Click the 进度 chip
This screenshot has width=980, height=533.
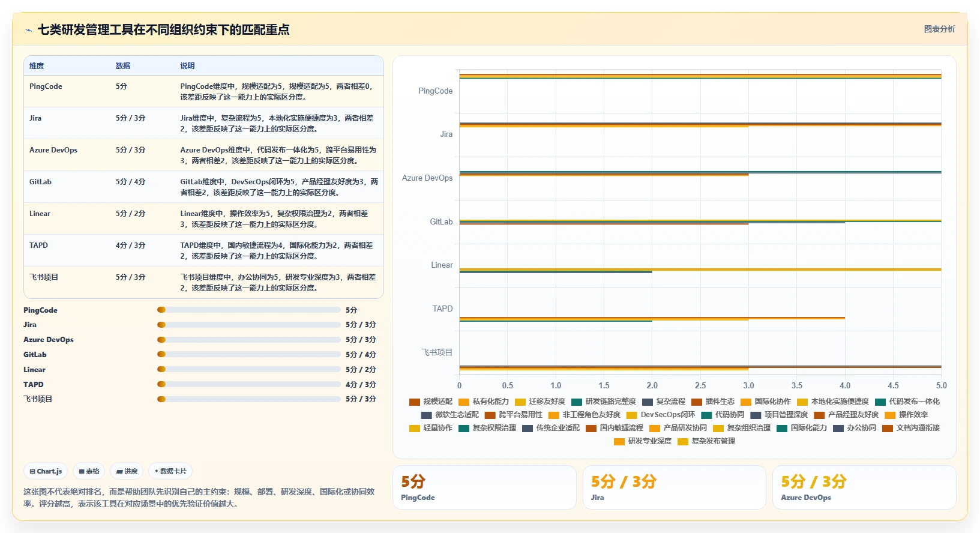[127, 471]
